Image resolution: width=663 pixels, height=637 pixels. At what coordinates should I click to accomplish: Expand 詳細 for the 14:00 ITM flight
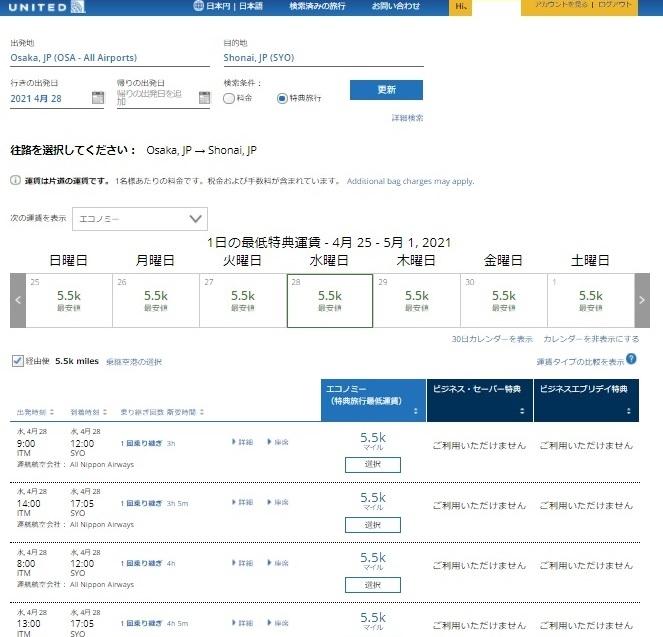click(x=243, y=502)
